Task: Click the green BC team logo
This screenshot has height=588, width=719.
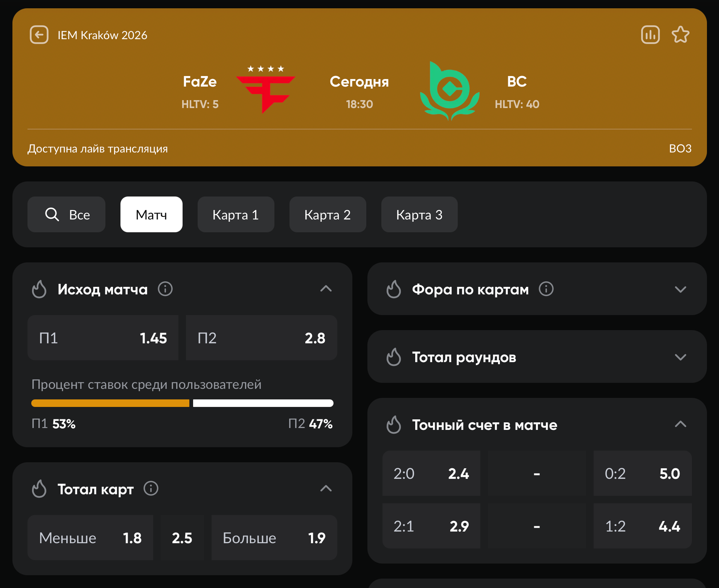Action: point(449,91)
